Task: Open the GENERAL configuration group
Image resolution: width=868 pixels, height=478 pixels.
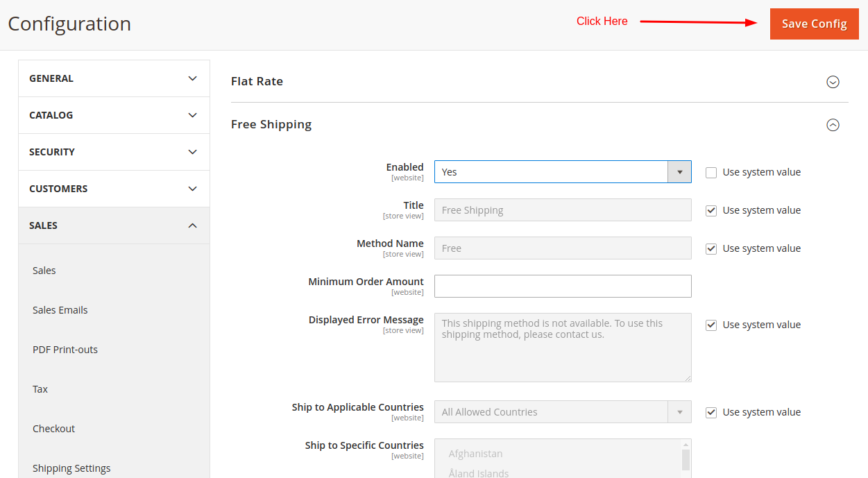Action: (x=114, y=78)
